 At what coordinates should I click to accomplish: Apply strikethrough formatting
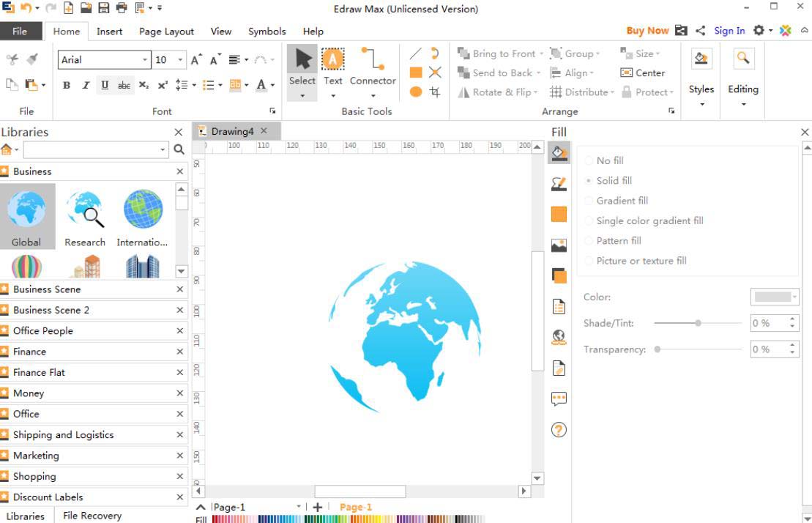point(124,86)
